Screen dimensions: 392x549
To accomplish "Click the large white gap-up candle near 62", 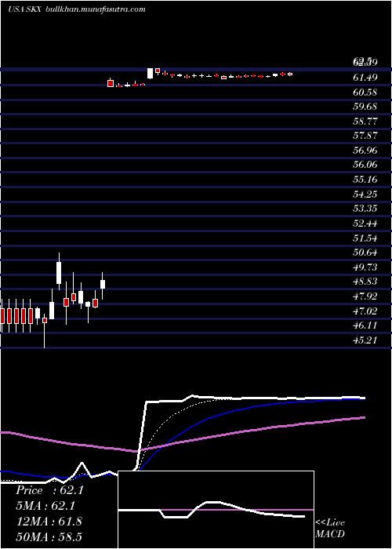I will [151, 73].
